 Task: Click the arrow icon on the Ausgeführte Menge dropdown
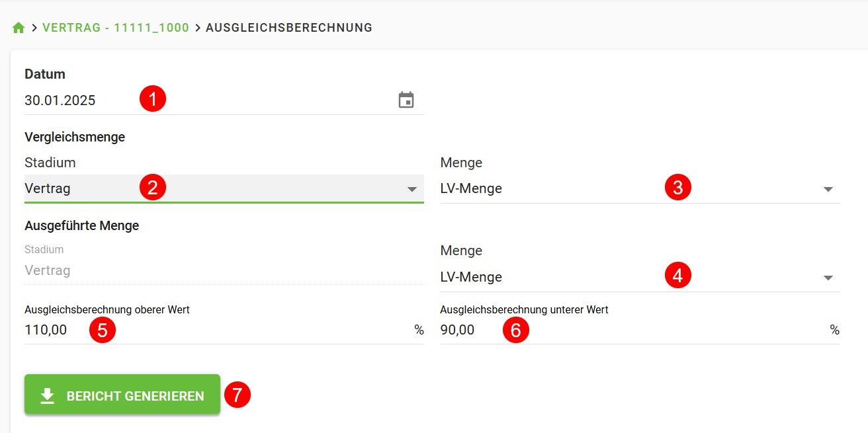point(828,277)
